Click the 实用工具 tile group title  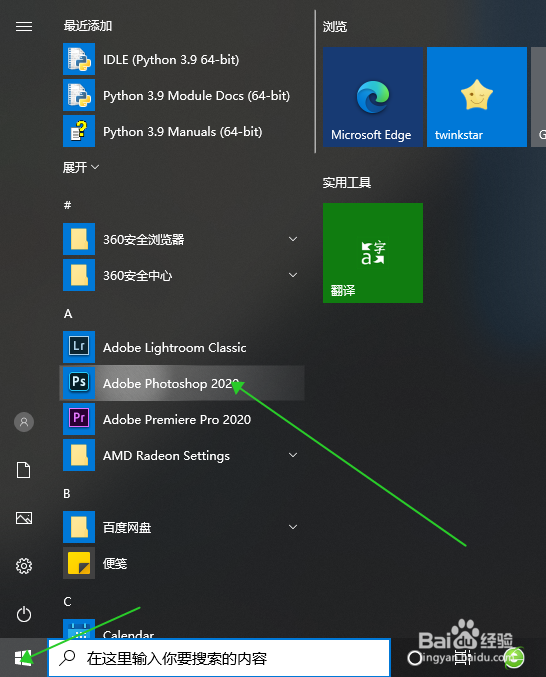pyautogui.click(x=347, y=183)
